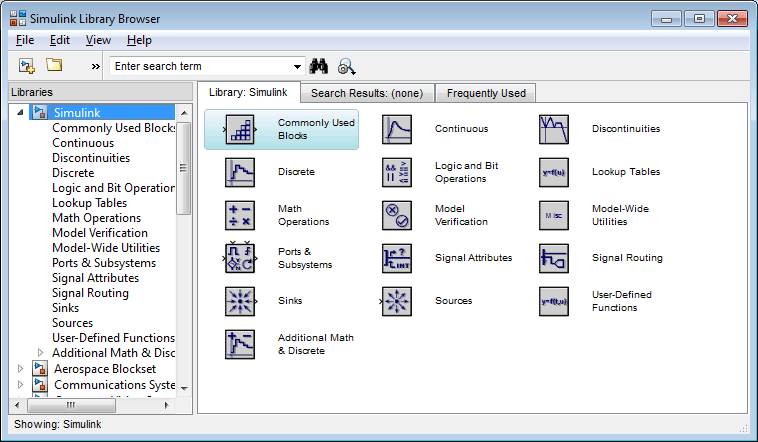The width and height of the screenshot is (758, 442).
Task: Open the Model-Wide Utilities Misc icon
Action: (554, 216)
